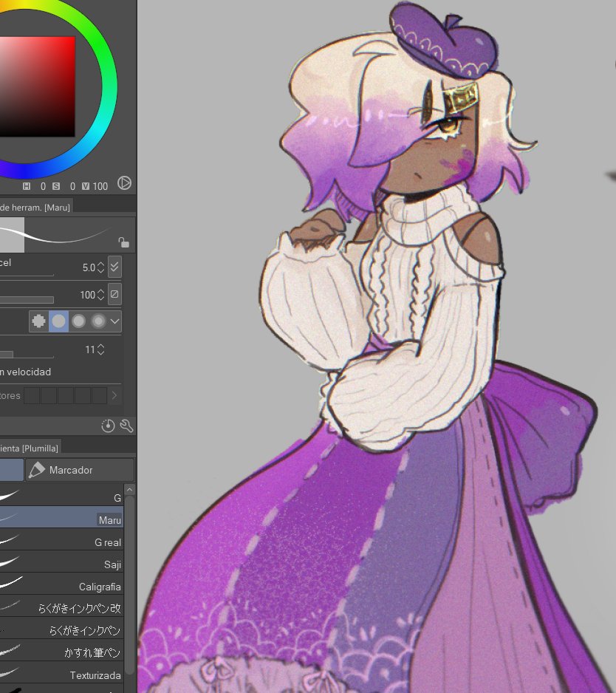Image resolution: width=616 pixels, height=693 pixels.
Task: Open the Subherramienta [Plumilla] tab
Action: pos(30,447)
